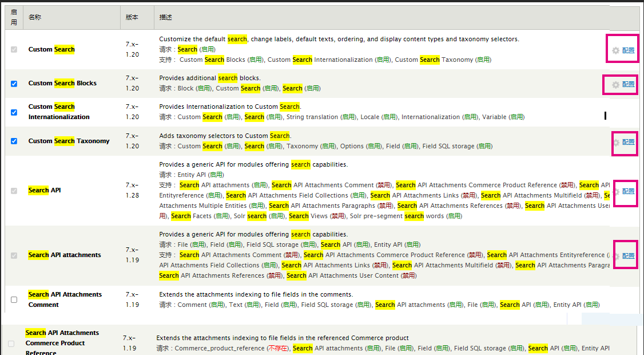
Task: Click the Custom Search Blocks module name
Action: pyautogui.click(x=62, y=83)
